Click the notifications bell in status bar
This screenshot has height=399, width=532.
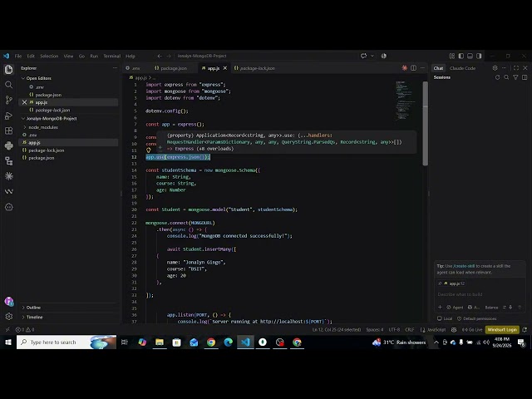click(525, 329)
